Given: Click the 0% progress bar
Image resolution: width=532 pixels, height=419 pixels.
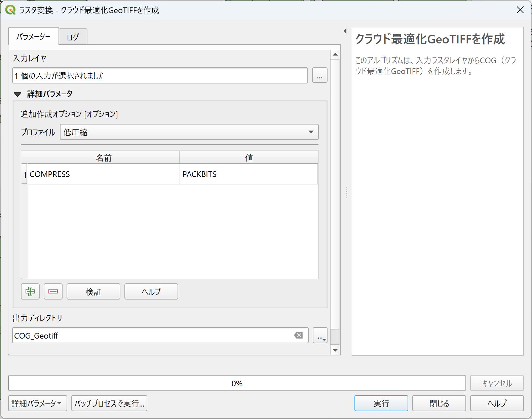Looking at the screenshot, I should pos(237,383).
